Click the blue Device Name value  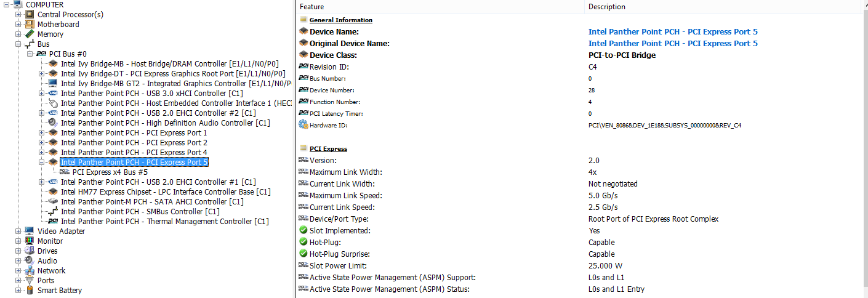click(673, 31)
